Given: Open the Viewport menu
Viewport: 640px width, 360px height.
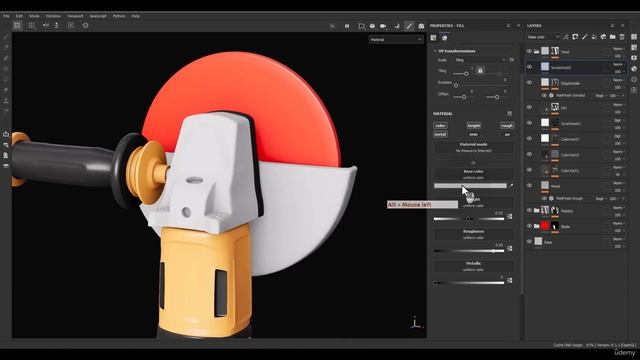Looking at the screenshot, I should click(75, 16).
